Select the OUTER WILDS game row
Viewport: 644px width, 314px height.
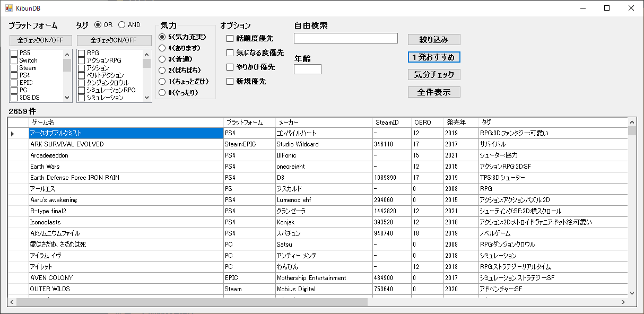pyautogui.click(x=126, y=289)
